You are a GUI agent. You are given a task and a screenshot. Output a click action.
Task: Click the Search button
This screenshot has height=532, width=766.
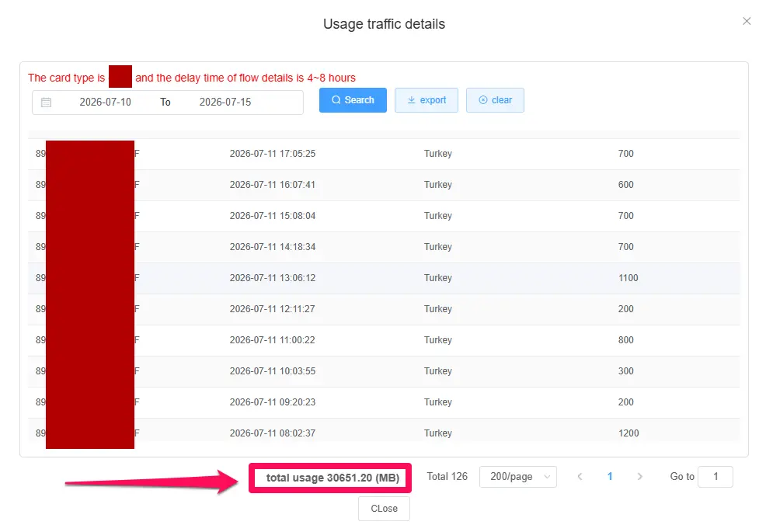tap(353, 100)
